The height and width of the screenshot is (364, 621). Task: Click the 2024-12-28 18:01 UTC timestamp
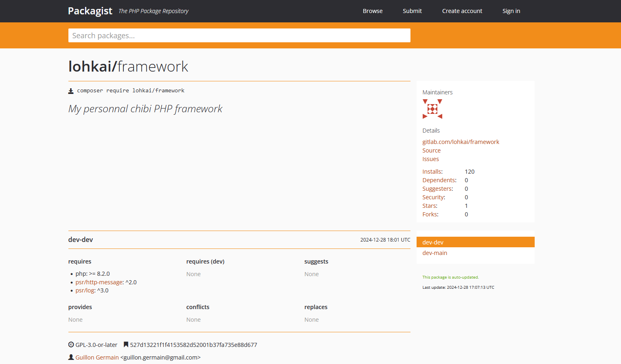point(385,240)
